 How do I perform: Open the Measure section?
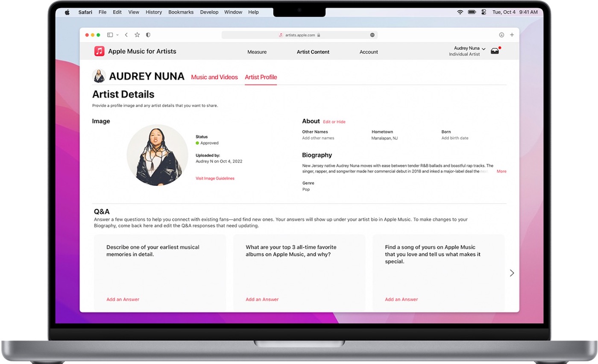pyautogui.click(x=257, y=52)
